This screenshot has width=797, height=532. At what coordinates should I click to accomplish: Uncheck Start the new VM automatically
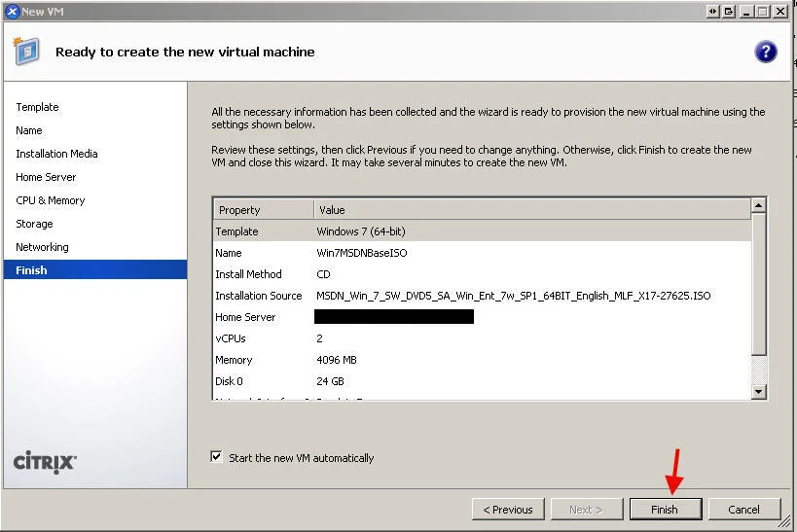(x=217, y=456)
